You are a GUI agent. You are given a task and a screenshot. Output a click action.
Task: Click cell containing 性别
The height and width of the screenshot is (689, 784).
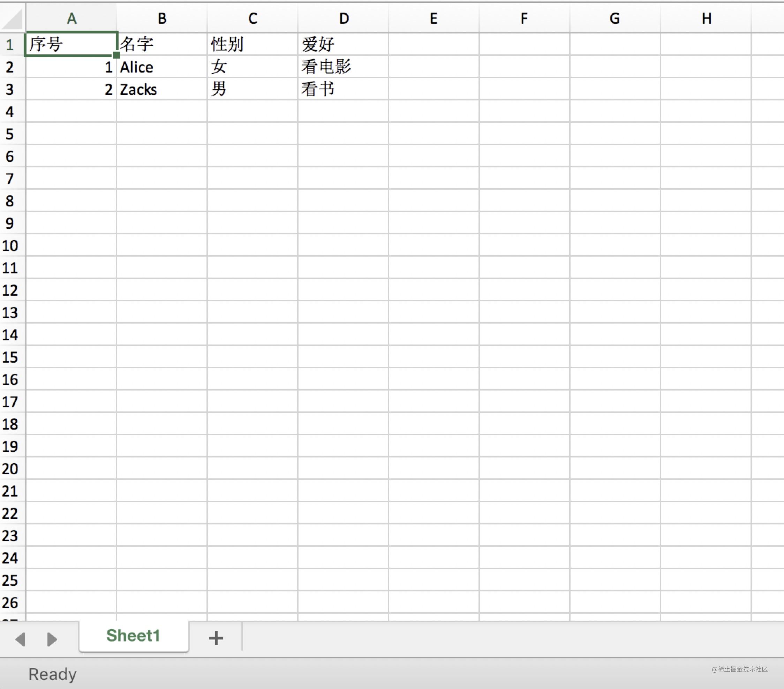(x=252, y=44)
